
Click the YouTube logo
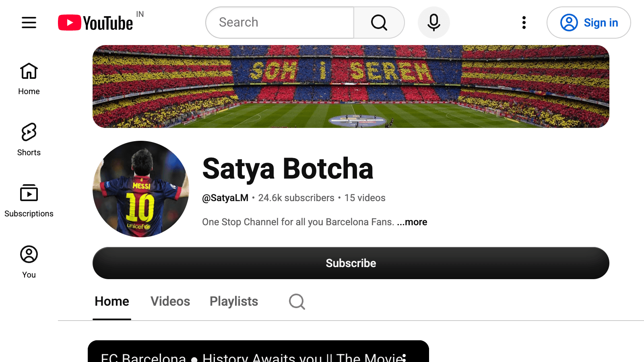[95, 23]
